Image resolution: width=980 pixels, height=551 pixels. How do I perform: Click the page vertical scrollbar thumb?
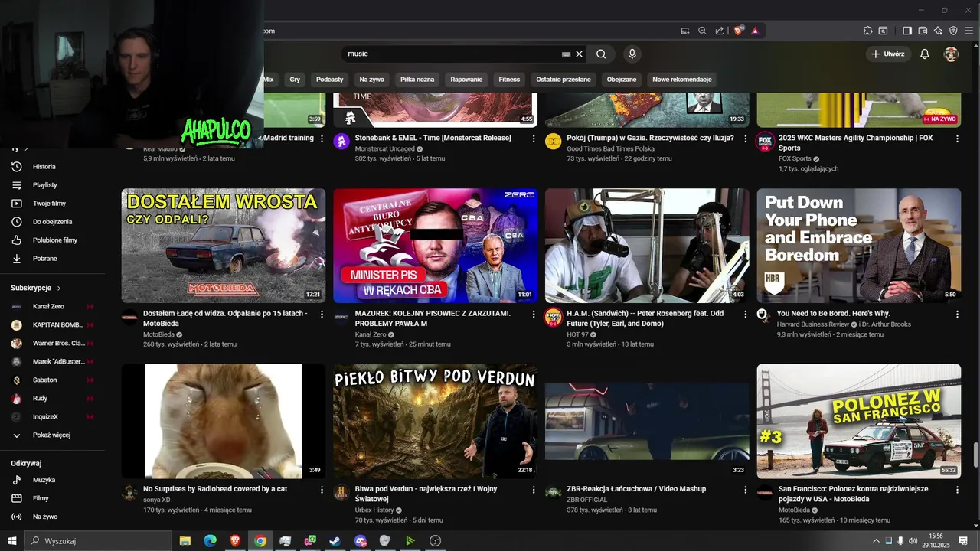click(x=975, y=455)
